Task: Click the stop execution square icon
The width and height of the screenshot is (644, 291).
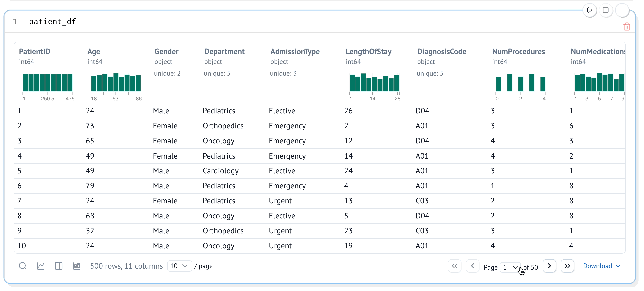Action: click(x=606, y=10)
